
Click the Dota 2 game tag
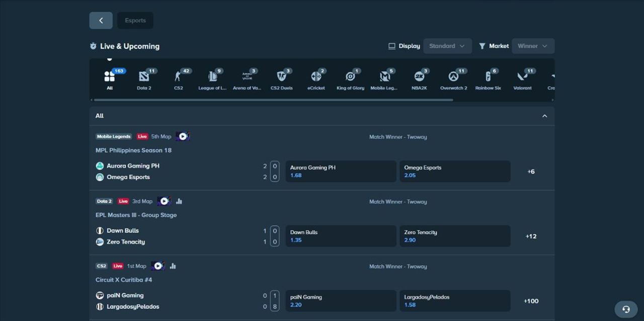click(x=104, y=201)
